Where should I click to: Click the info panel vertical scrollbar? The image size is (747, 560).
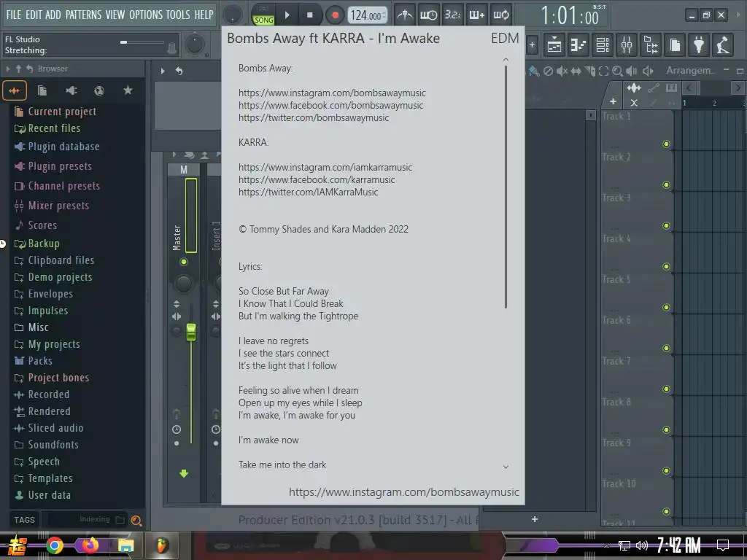[x=506, y=187]
